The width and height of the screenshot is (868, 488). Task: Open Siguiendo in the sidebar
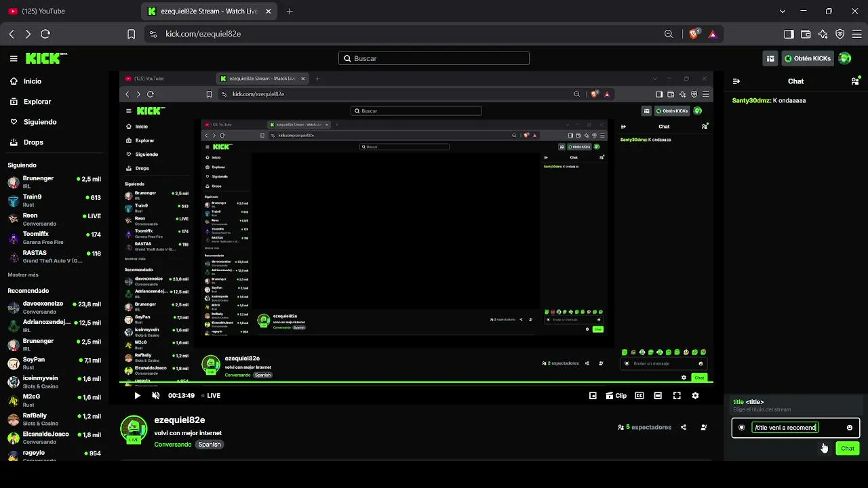(39, 122)
